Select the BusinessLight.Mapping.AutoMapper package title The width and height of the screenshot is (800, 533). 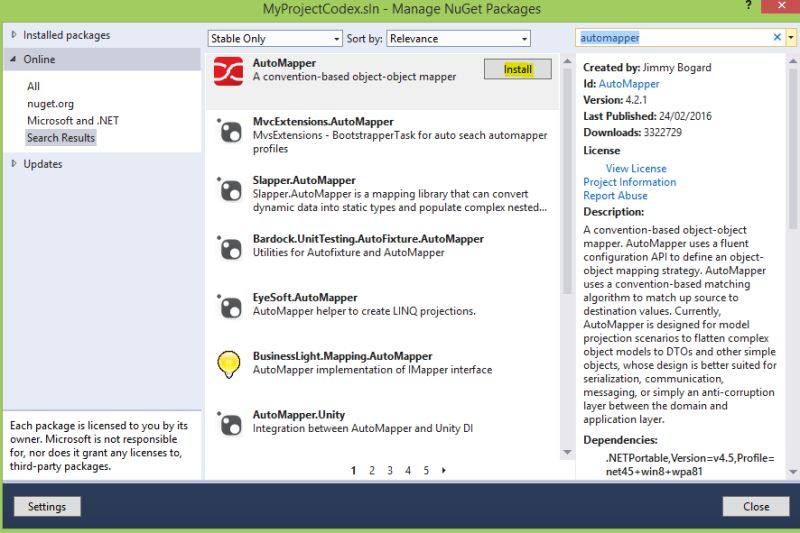pos(342,356)
